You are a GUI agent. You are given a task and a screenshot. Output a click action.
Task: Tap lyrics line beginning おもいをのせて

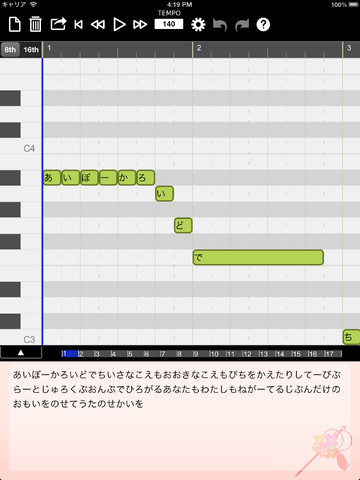coord(78,404)
